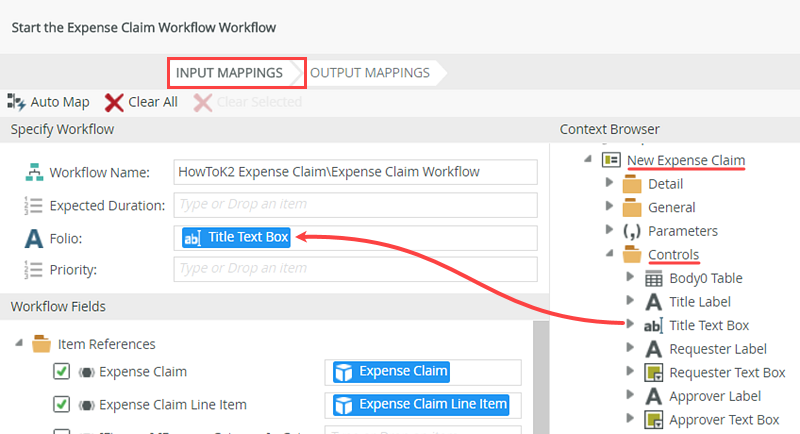Select the blue Expense Claim Line Item token

pyautogui.click(x=421, y=404)
